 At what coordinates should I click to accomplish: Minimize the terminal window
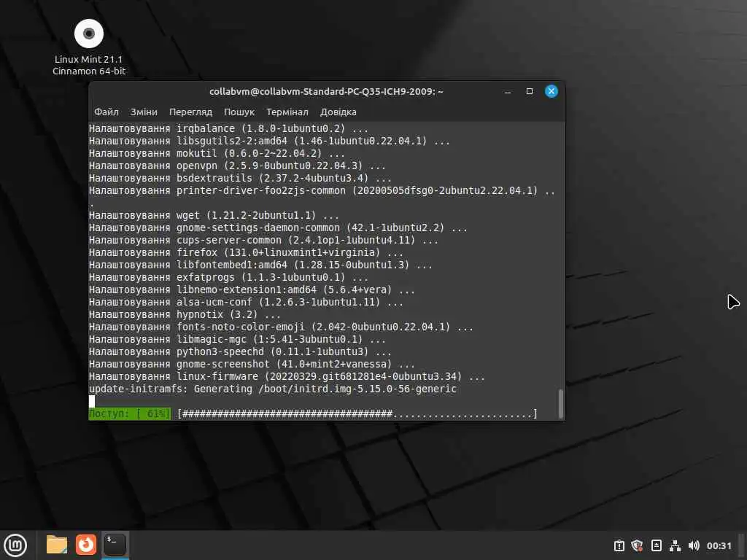click(508, 91)
